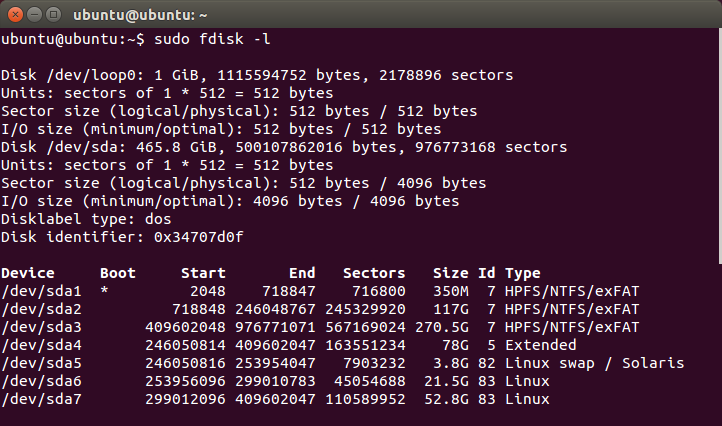Screen dimensions: 722x426
Task: Click the Disk /dev/loop0 line
Action: tap(257, 75)
